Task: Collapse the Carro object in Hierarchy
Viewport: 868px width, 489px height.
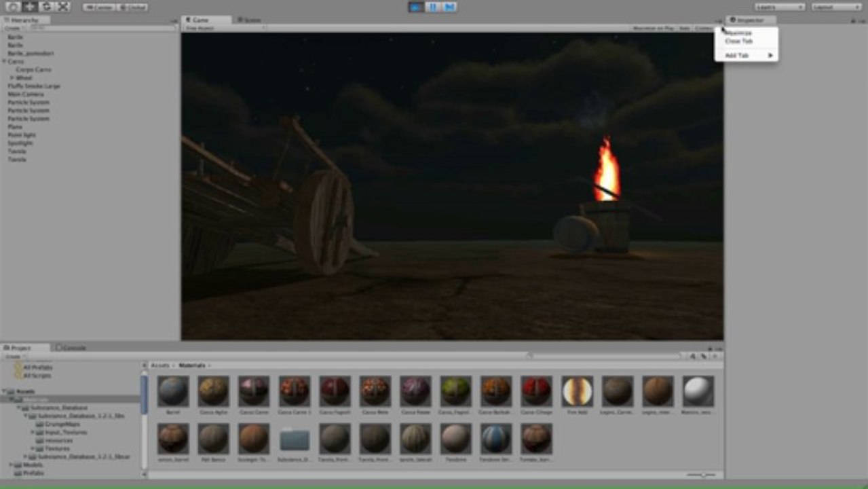Action: 5,61
